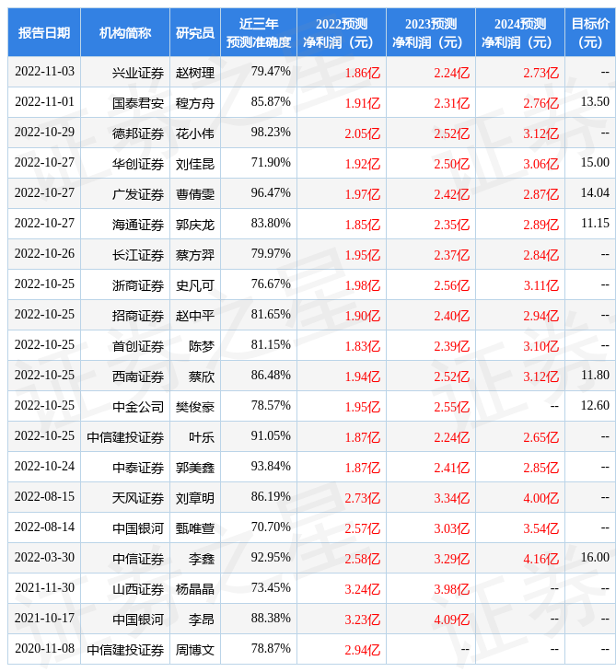
Task: Click the 2022预测净利润 column header
Action: pos(342,32)
